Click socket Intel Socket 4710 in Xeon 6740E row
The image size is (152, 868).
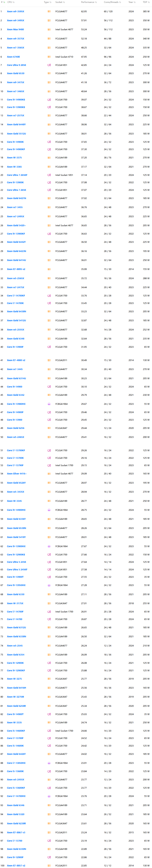pos(64,57)
